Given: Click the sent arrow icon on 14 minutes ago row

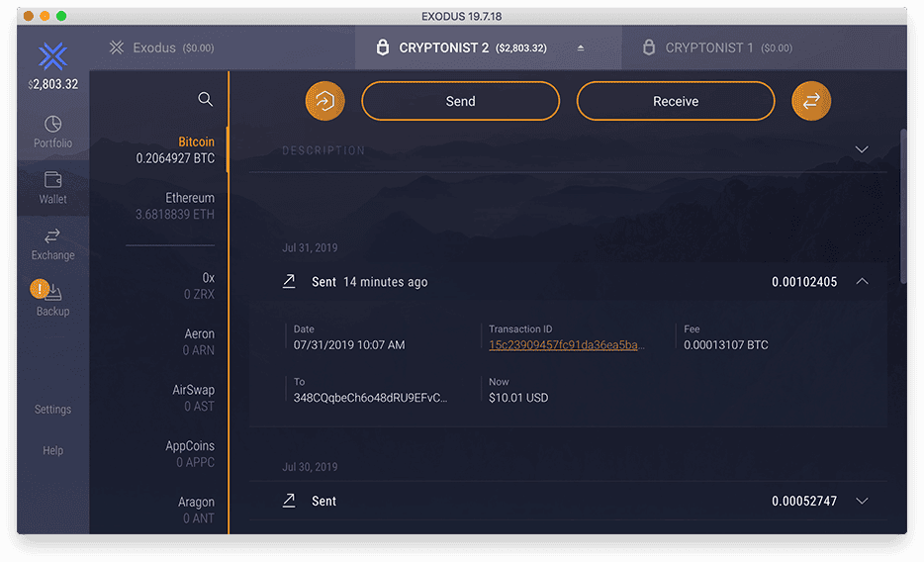Looking at the screenshot, I should (x=289, y=282).
